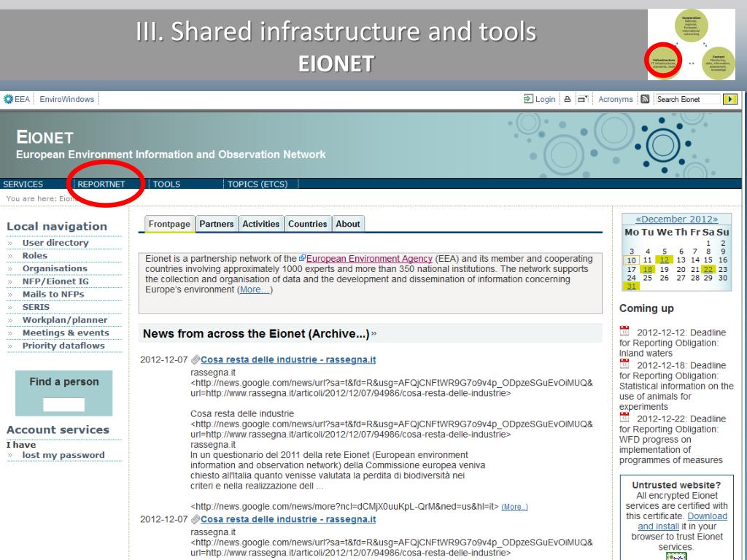Switch to the Frontpage tab
This screenshot has width=747, height=560.
[169, 224]
